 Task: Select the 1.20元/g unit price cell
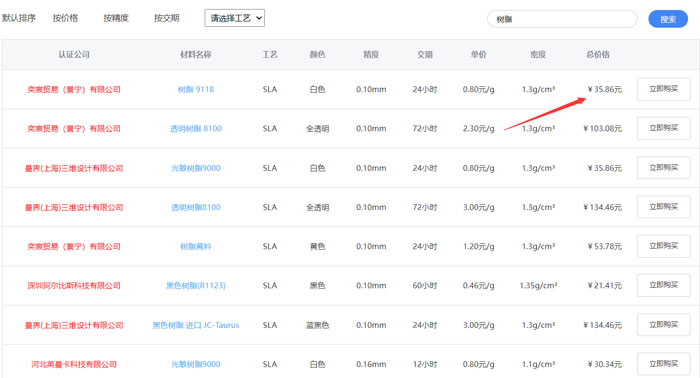(x=479, y=246)
